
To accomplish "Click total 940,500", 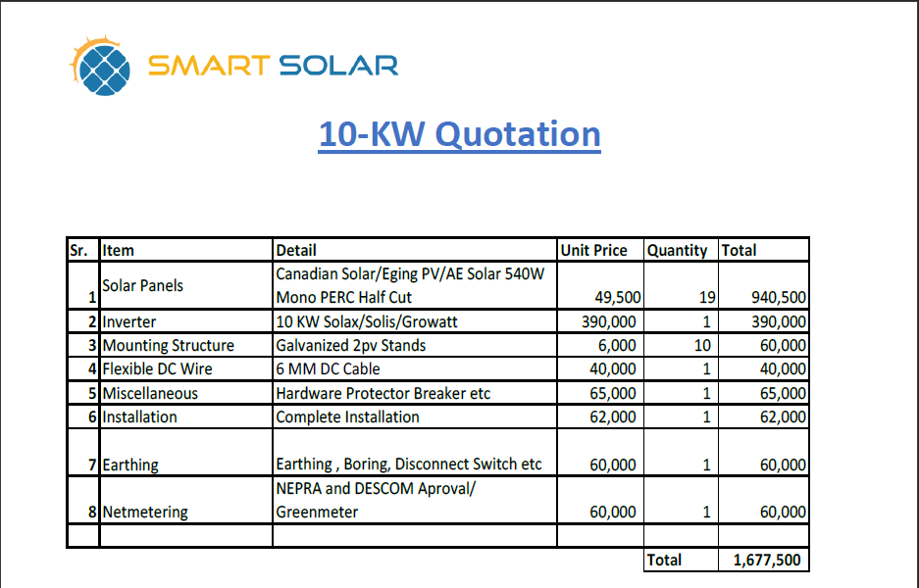I will [x=779, y=298].
